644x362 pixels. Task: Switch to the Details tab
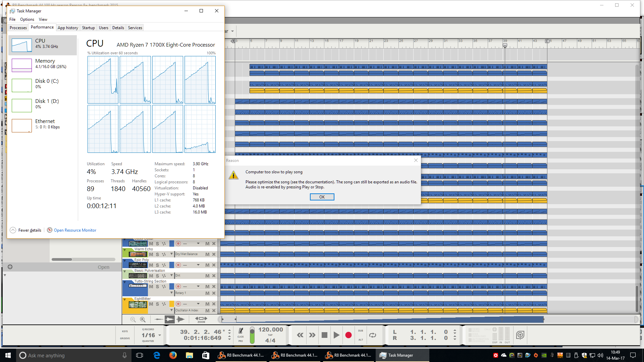point(118,28)
